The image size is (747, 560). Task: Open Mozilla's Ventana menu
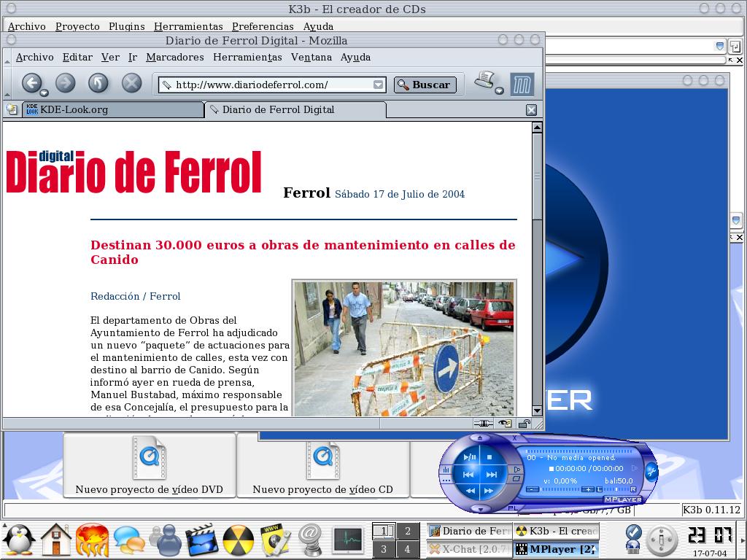311,57
